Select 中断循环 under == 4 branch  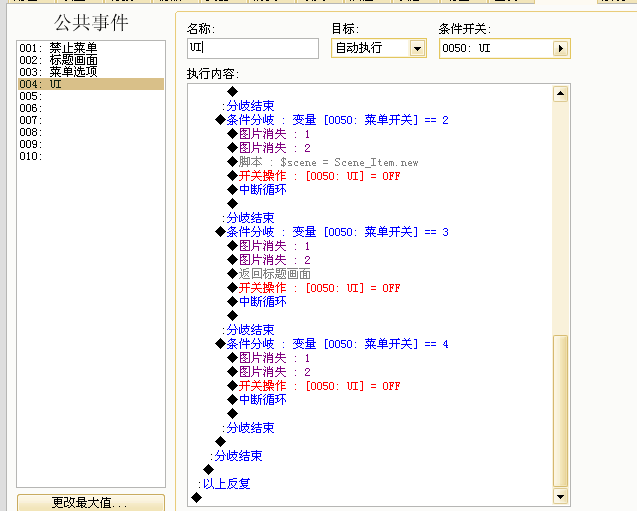[257, 400]
